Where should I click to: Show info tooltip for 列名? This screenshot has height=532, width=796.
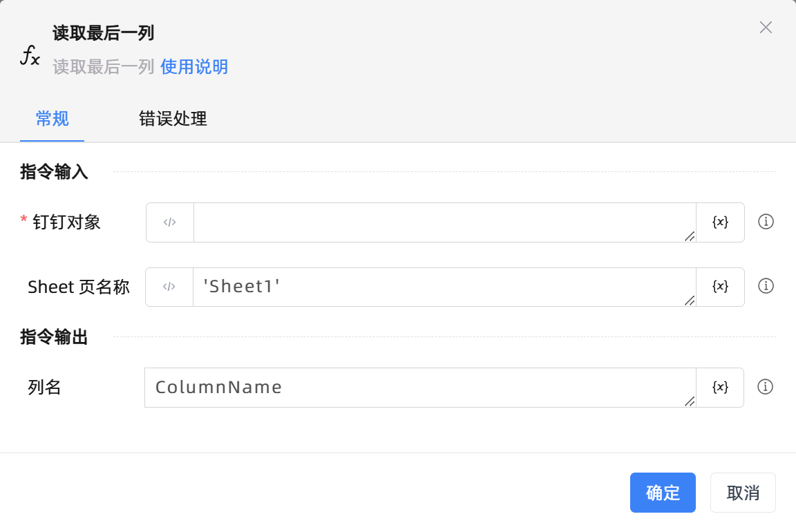(x=765, y=387)
